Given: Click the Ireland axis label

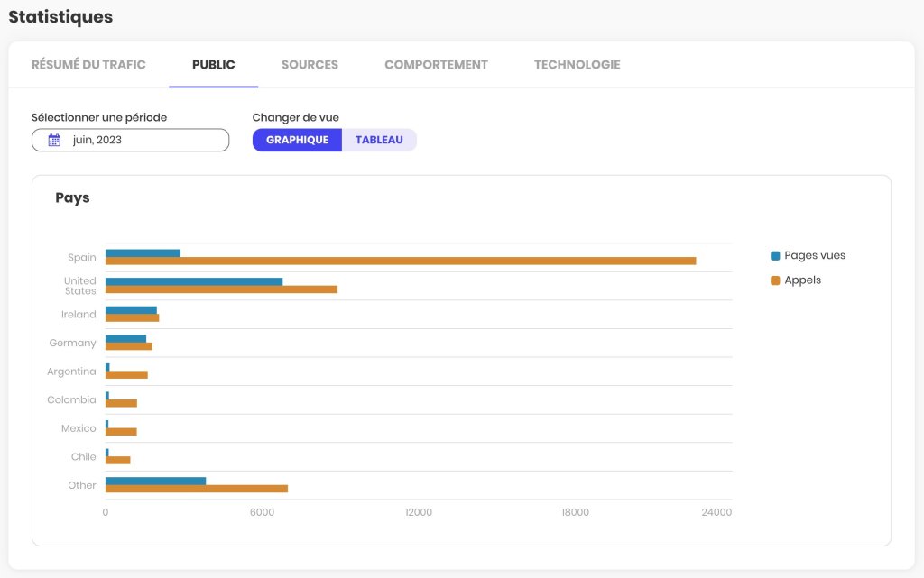Looking at the screenshot, I should [79, 315].
